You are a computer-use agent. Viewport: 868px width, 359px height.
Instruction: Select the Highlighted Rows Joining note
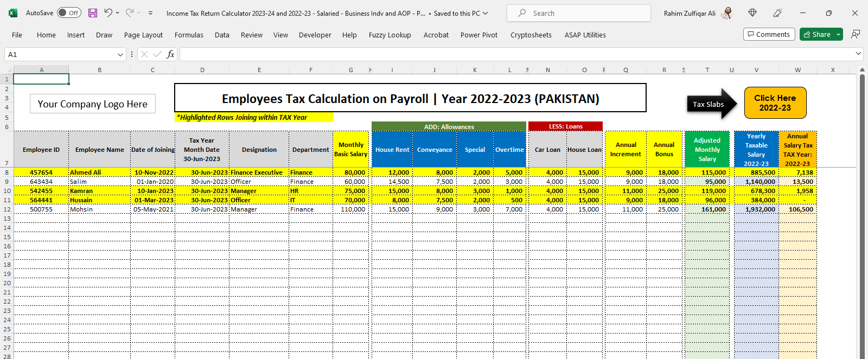254,117
